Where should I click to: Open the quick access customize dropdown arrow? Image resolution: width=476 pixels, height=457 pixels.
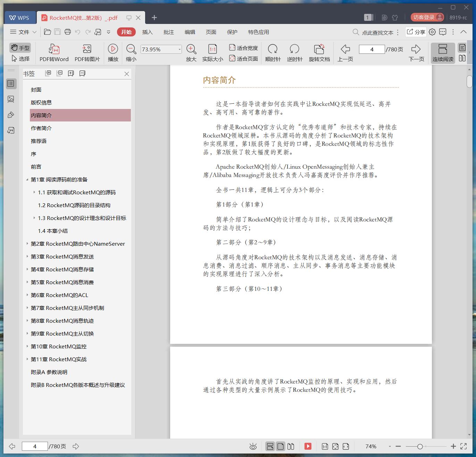click(108, 32)
